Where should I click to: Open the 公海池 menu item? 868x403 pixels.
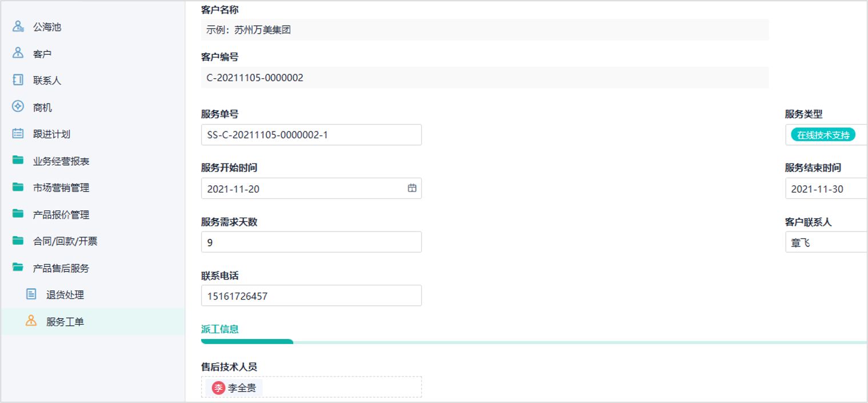pos(93,26)
